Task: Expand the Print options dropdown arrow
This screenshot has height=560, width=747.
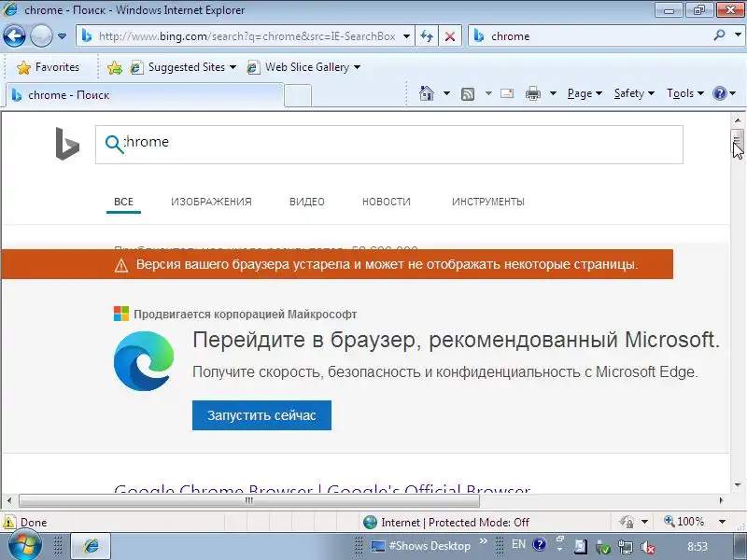Action: tap(553, 93)
